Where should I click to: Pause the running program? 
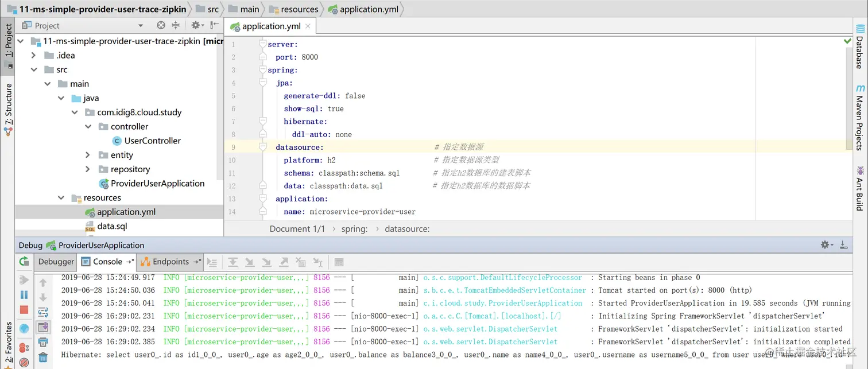point(24,295)
